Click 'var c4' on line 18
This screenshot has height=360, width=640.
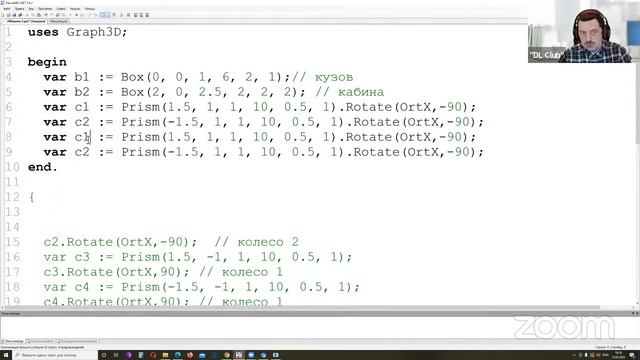click(x=66, y=287)
